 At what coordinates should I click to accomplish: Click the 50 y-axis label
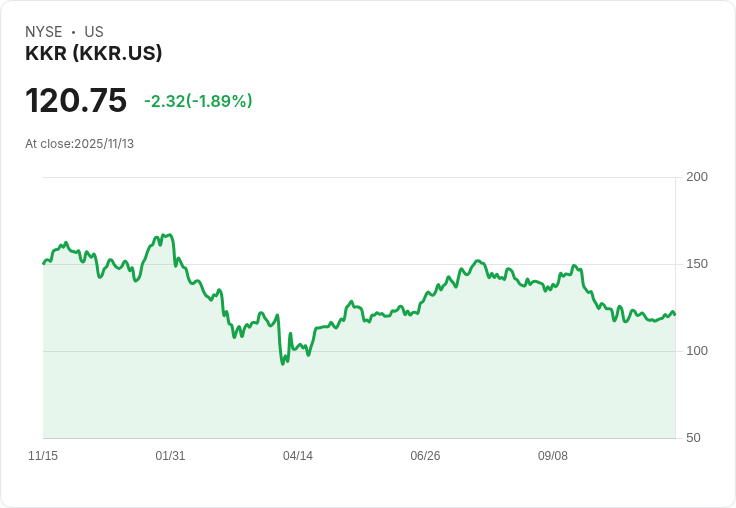(x=693, y=438)
